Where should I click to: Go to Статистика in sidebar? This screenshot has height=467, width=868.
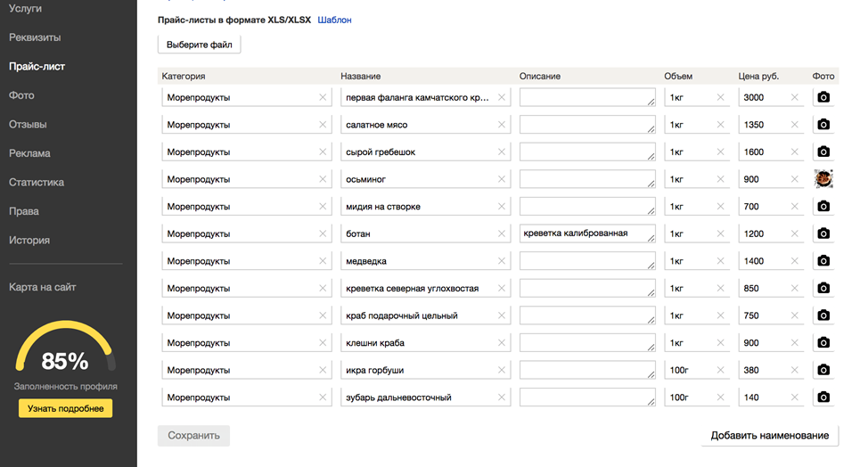click(x=37, y=182)
